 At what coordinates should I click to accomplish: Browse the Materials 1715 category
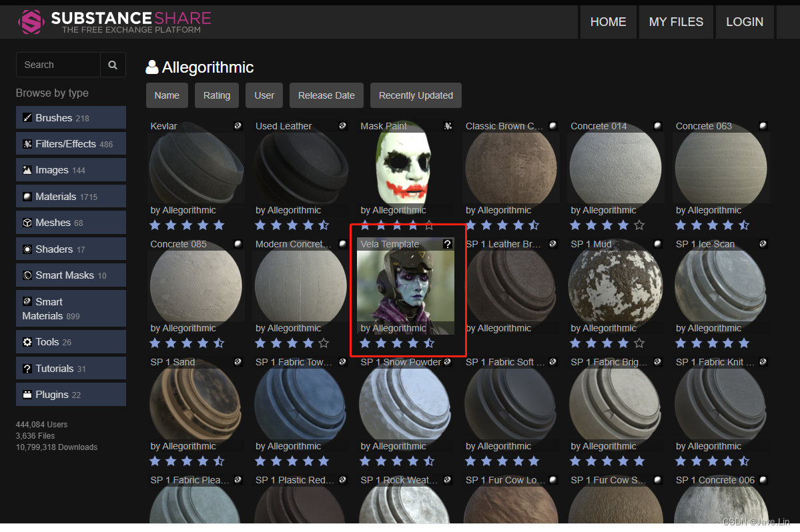tap(71, 196)
